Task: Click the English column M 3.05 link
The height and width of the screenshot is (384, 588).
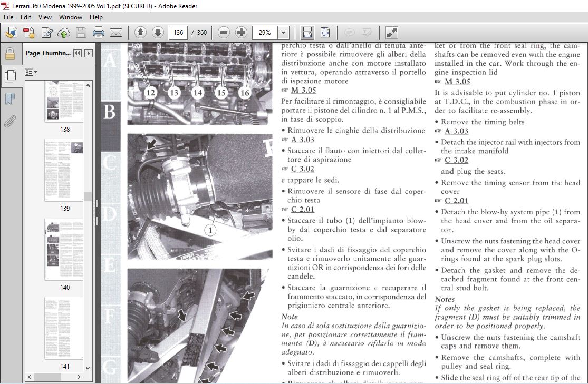Action: point(457,82)
